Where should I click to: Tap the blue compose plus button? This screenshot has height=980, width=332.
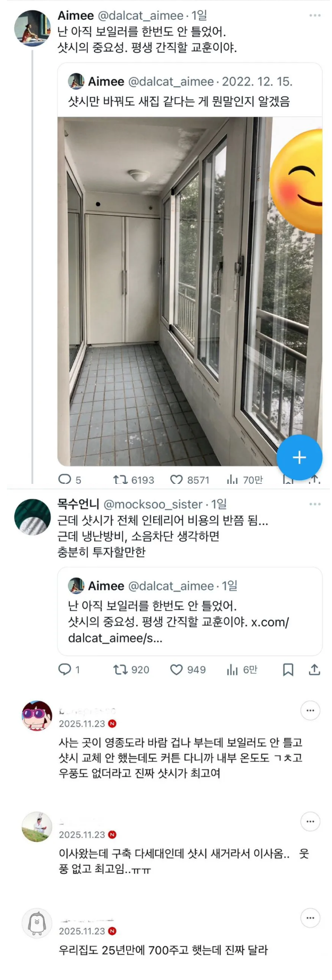[299, 457]
